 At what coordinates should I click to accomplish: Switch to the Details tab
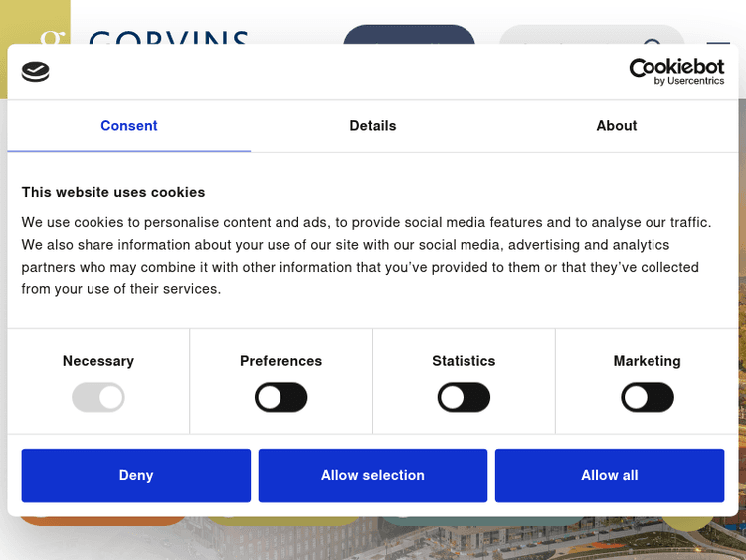[x=373, y=126]
